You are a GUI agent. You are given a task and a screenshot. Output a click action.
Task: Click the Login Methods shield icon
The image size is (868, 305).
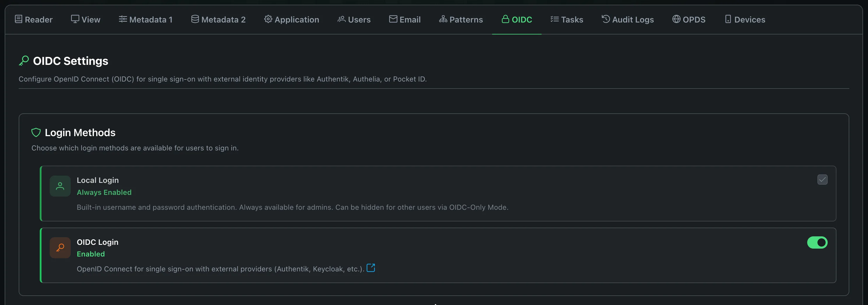36,133
